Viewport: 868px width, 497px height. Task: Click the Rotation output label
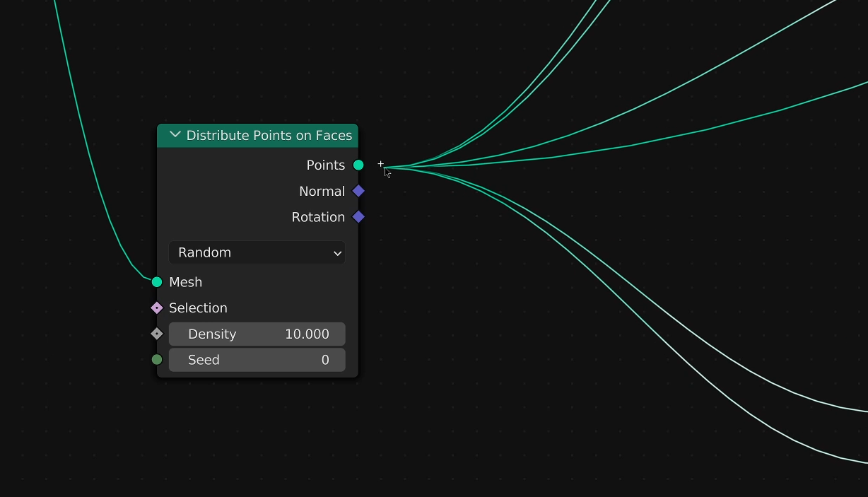click(319, 217)
